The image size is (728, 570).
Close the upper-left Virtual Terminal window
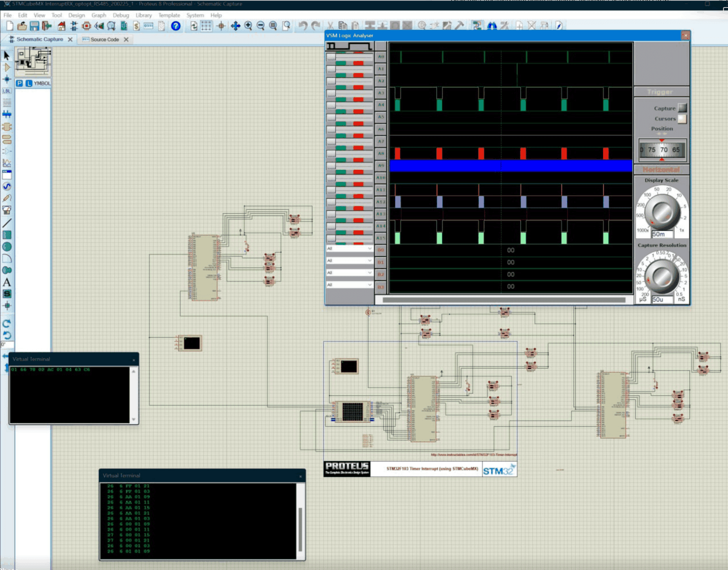[134, 360]
